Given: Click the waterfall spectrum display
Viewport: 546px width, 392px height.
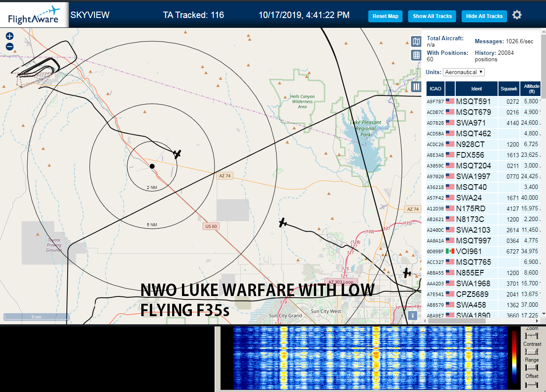Looking at the screenshot, I should click(370, 358).
